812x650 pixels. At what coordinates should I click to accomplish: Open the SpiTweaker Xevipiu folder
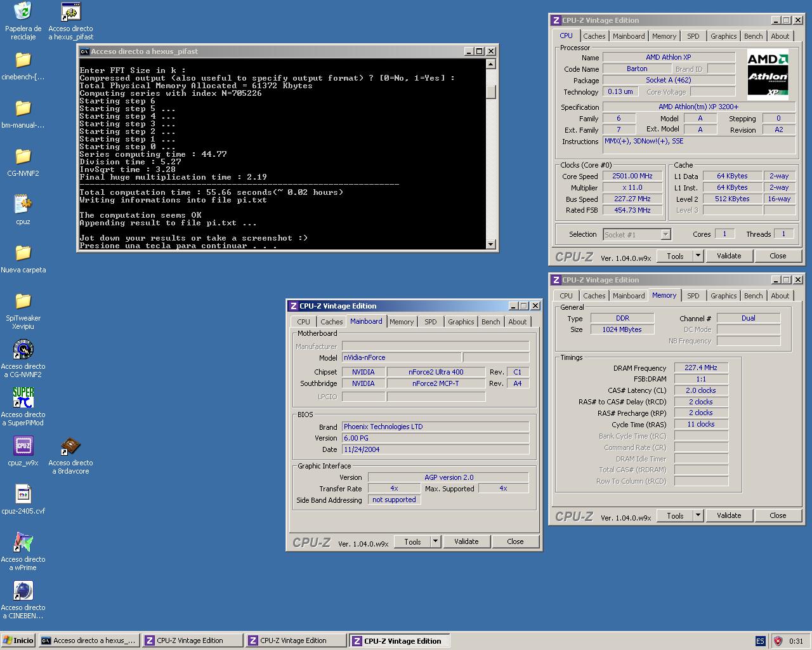coord(23,301)
